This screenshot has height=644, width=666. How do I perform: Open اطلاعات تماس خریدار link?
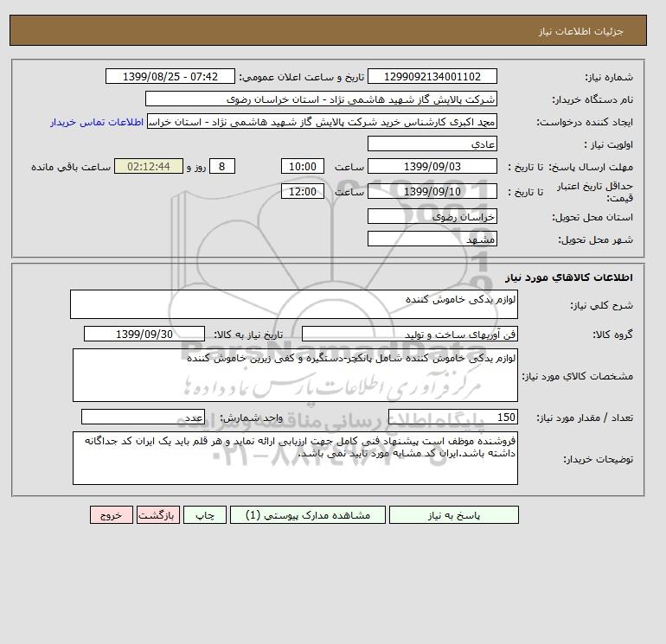[x=97, y=122]
